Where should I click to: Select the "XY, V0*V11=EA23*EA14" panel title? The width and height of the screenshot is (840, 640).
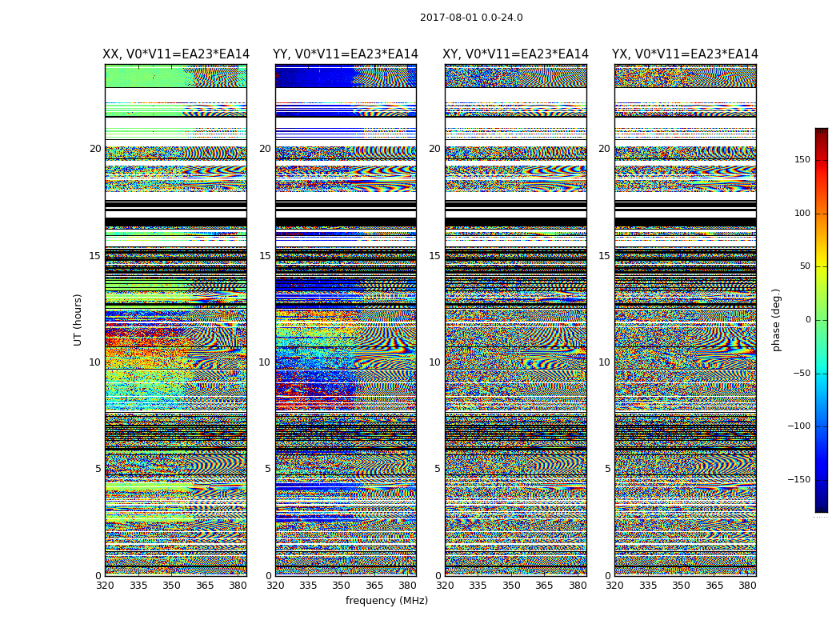pos(515,54)
